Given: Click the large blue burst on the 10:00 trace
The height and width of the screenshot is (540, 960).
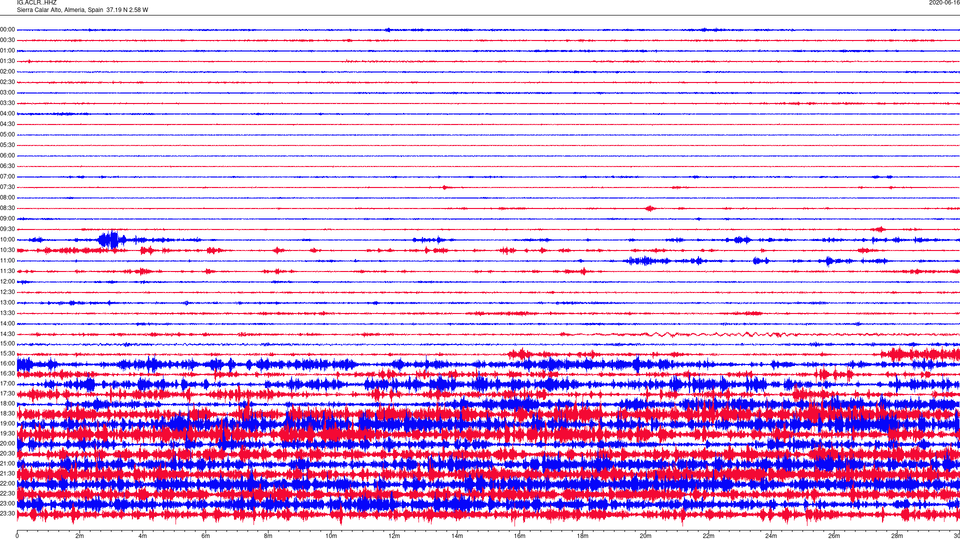Looking at the screenshot, I should coord(111,239).
